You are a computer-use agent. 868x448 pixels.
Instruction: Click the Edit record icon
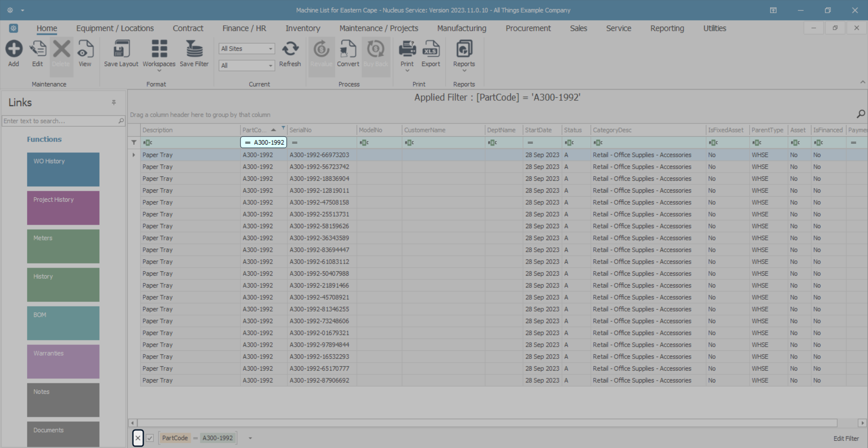(x=38, y=49)
